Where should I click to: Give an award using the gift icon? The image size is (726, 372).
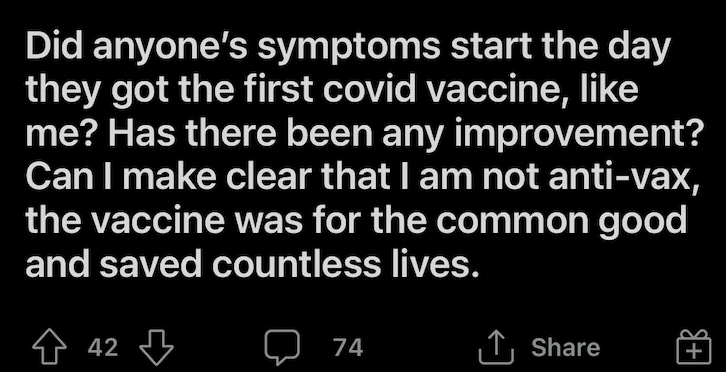coord(693,347)
